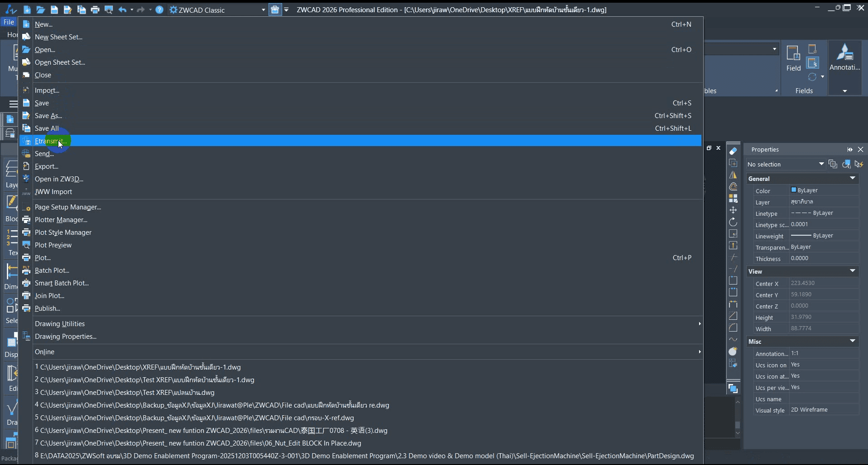Open recent file แปลนบ้าน.dwg

click(127, 393)
